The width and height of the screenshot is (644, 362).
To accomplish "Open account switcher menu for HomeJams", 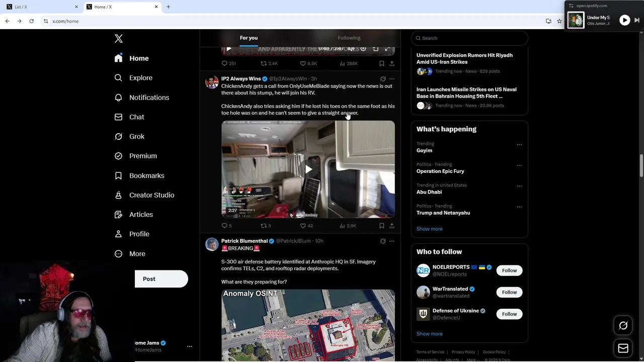I will tap(189, 346).
